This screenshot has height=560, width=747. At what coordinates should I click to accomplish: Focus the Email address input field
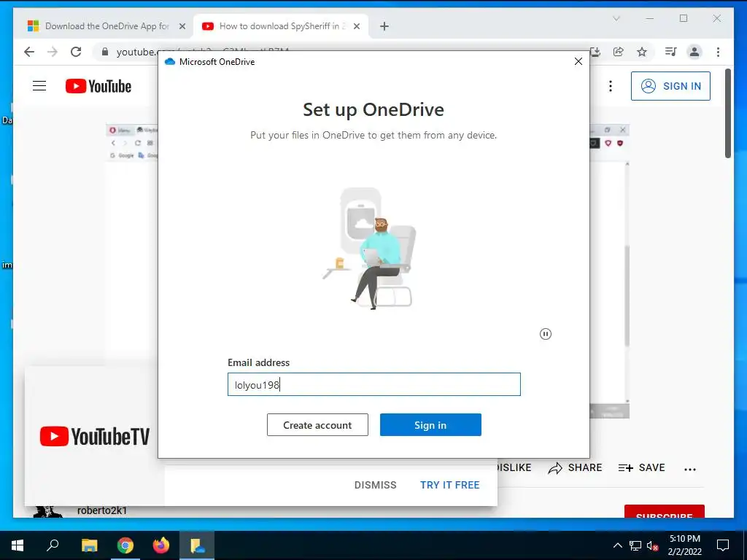[x=374, y=384]
